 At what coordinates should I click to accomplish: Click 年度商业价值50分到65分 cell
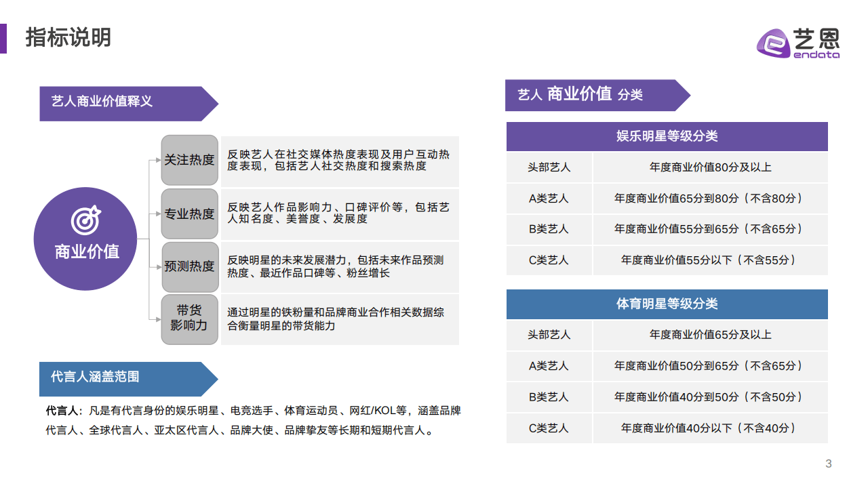coord(711,366)
